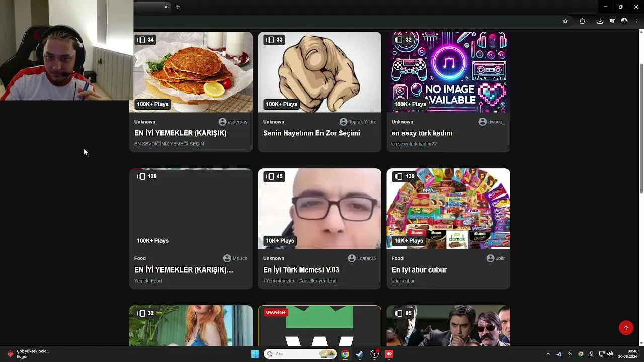Close the current browser tab
The height and width of the screenshot is (362, 644).
[x=166, y=7]
